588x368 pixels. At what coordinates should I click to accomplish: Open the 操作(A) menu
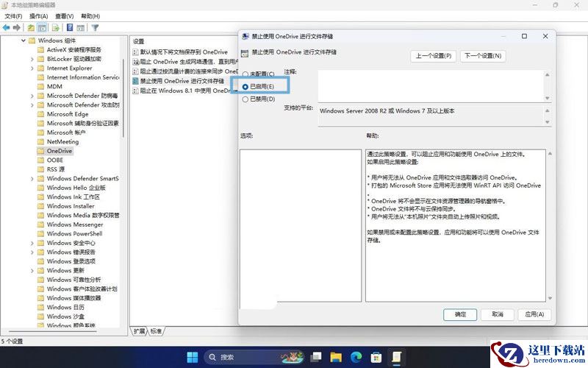tap(39, 16)
